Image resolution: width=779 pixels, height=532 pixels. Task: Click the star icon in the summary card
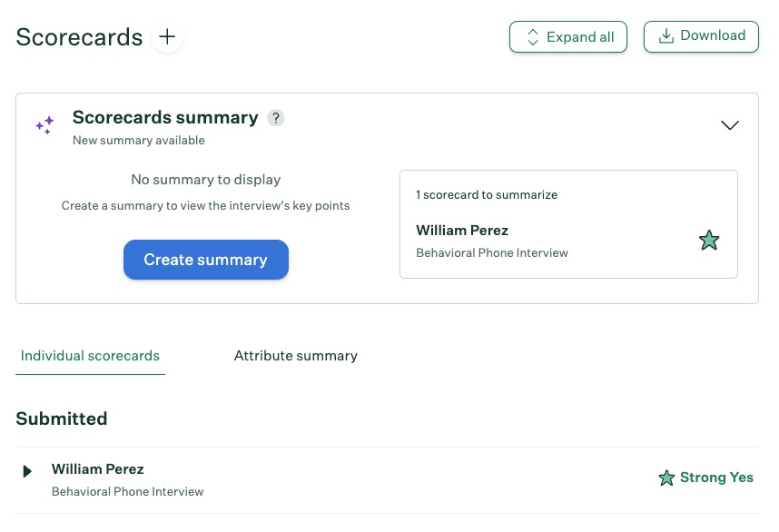[709, 241]
